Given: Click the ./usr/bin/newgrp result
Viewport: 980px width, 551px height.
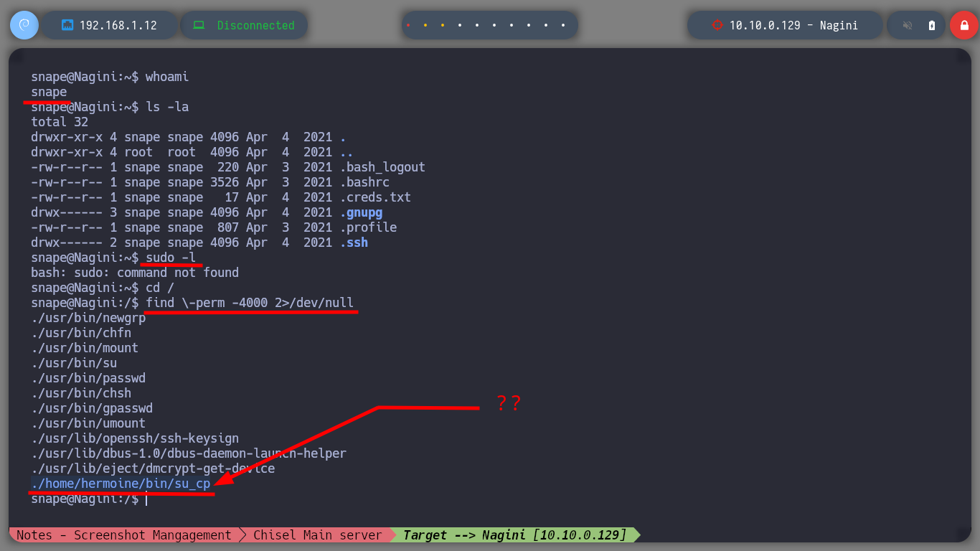Looking at the screenshot, I should point(88,318).
